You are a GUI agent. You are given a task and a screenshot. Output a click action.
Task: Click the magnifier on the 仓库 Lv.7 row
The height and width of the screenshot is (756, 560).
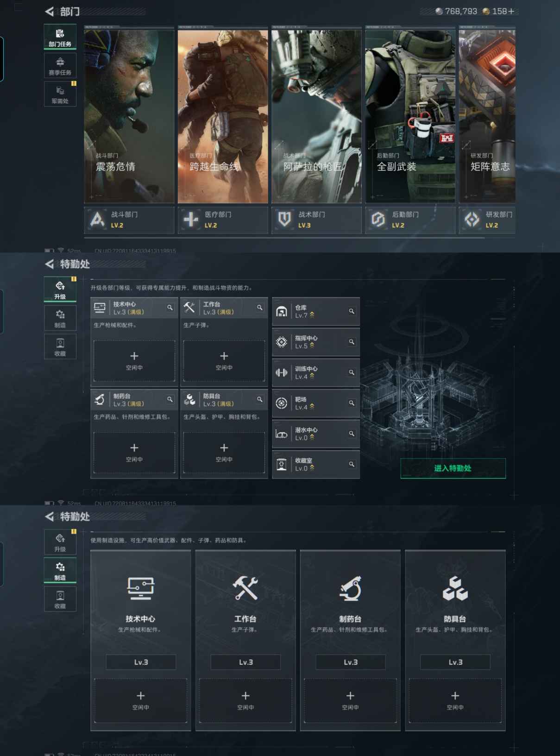tap(352, 311)
